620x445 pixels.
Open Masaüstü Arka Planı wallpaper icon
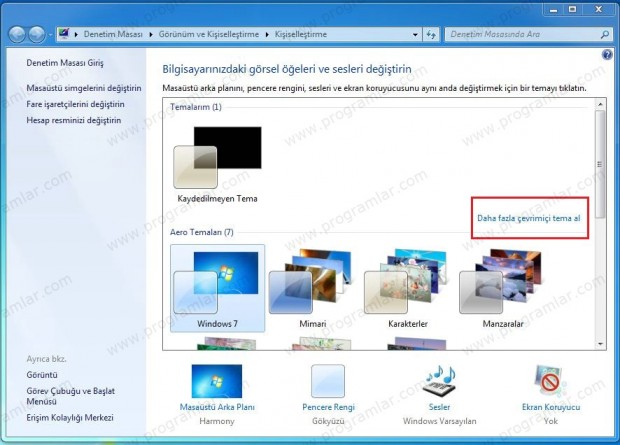(x=217, y=381)
